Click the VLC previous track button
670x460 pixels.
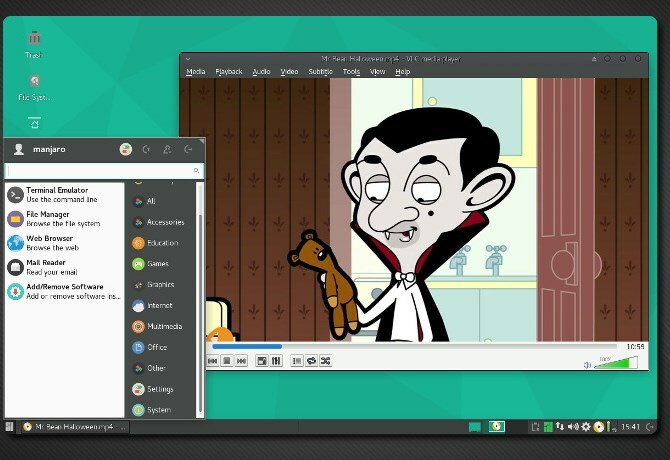[x=212, y=361]
